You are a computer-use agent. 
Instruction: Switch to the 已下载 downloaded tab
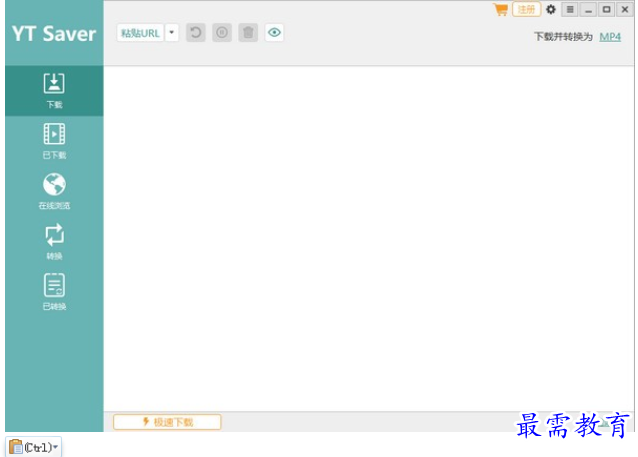(x=54, y=141)
